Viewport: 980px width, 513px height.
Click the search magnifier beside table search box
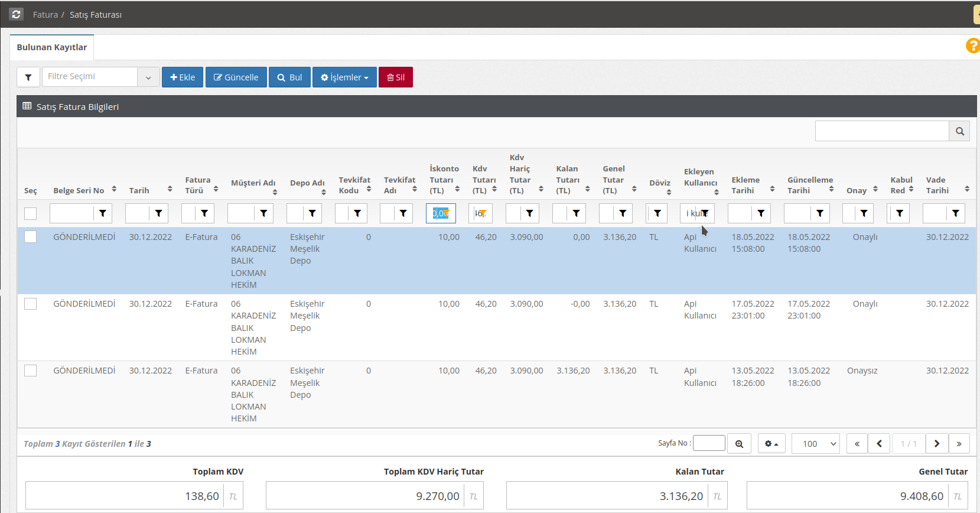coord(959,131)
